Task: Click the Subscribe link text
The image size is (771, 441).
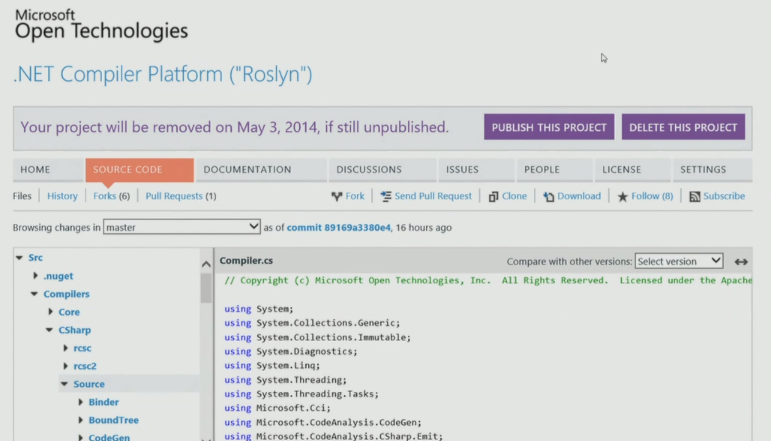Action: pyautogui.click(x=724, y=196)
